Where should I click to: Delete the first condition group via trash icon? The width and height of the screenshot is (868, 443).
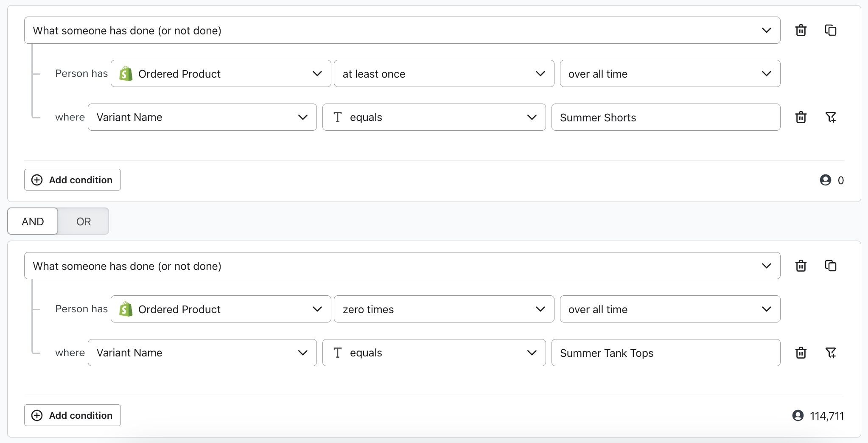(x=801, y=31)
